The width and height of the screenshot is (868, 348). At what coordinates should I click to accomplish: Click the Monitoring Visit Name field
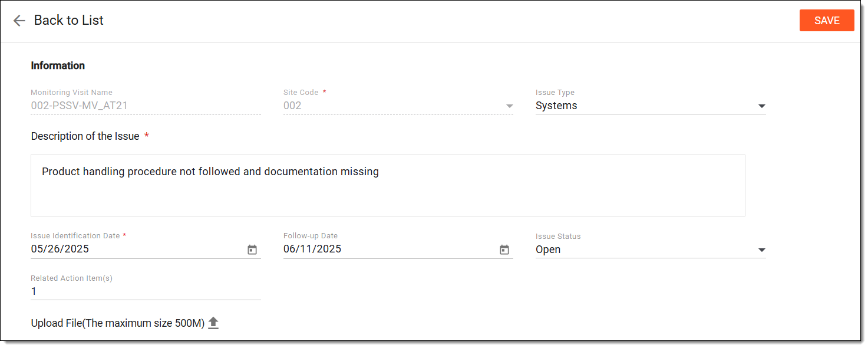pos(146,106)
